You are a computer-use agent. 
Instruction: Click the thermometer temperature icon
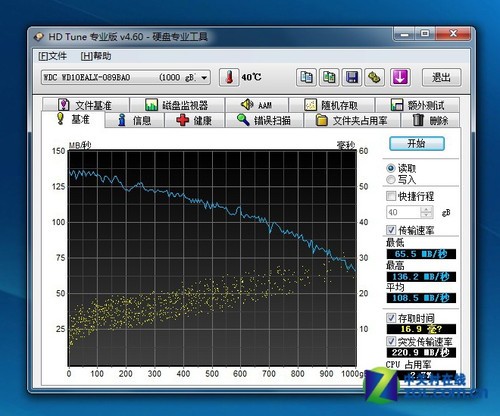tap(229, 77)
